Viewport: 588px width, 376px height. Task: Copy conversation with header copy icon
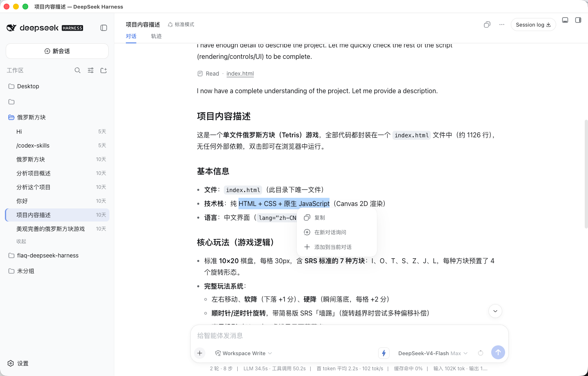point(487,25)
